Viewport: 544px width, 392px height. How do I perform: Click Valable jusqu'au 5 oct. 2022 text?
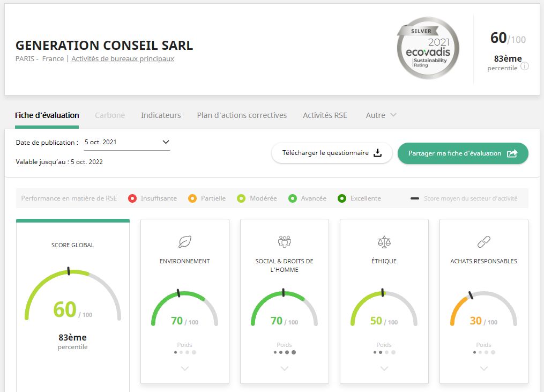point(59,162)
